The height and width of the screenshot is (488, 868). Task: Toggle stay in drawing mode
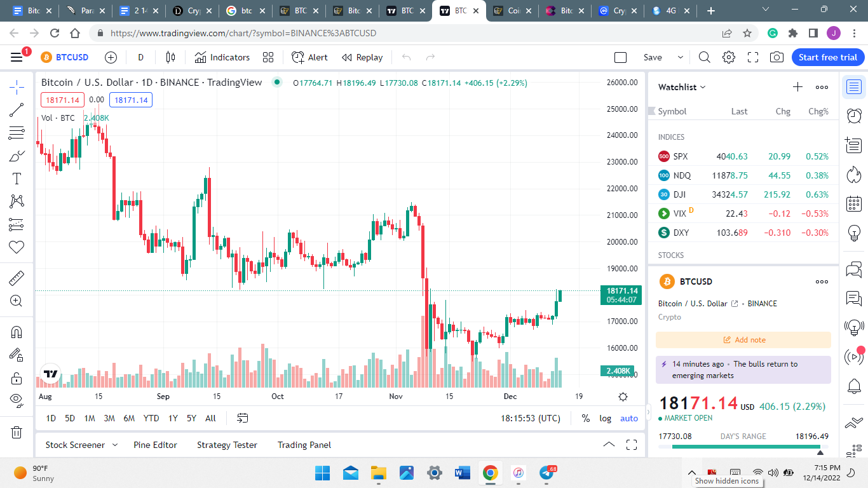(x=17, y=355)
